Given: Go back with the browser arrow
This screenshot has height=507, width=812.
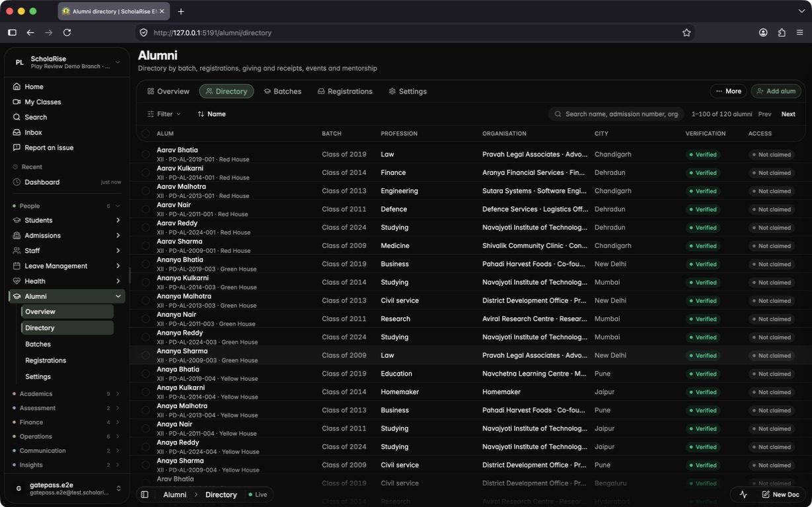Looking at the screenshot, I should [x=30, y=32].
